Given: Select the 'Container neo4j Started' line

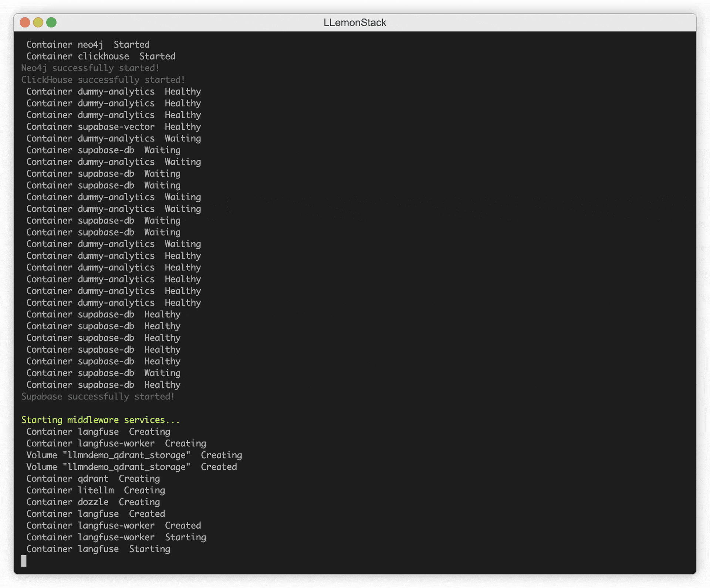Looking at the screenshot, I should pyautogui.click(x=88, y=45).
